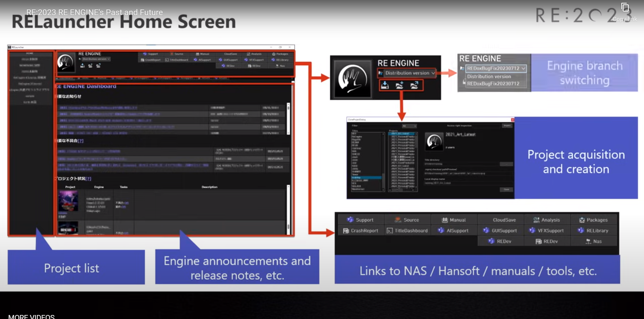Click the Description column header

click(209, 187)
